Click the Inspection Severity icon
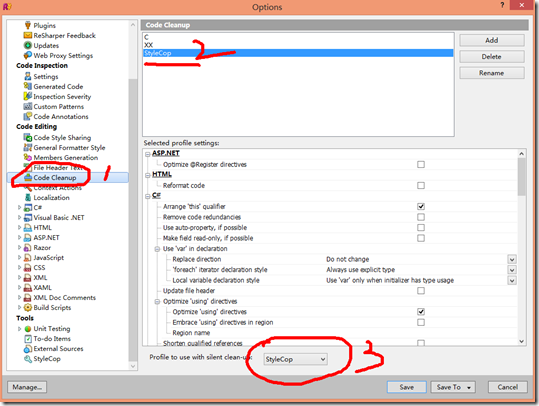The image size is (539, 406). (x=28, y=96)
